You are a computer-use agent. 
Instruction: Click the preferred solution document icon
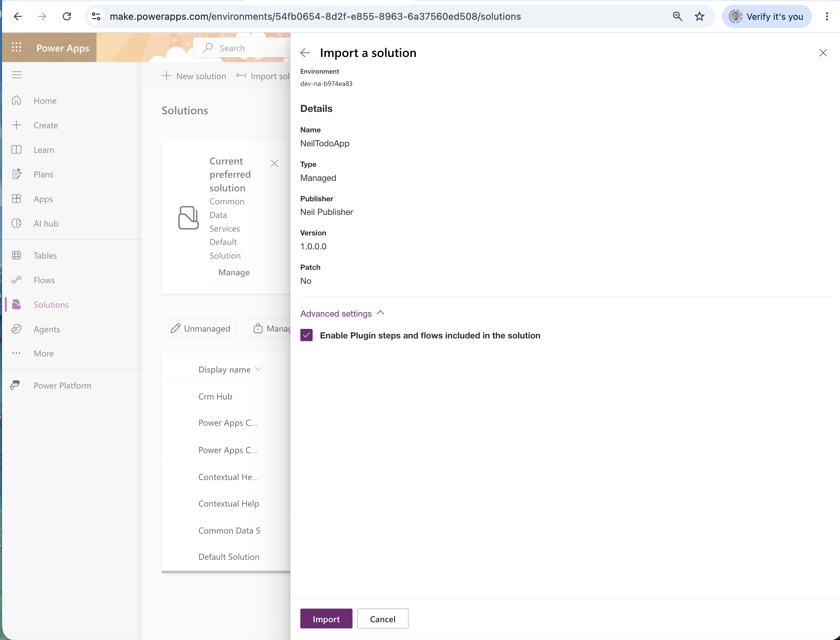[x=189, y=218]
